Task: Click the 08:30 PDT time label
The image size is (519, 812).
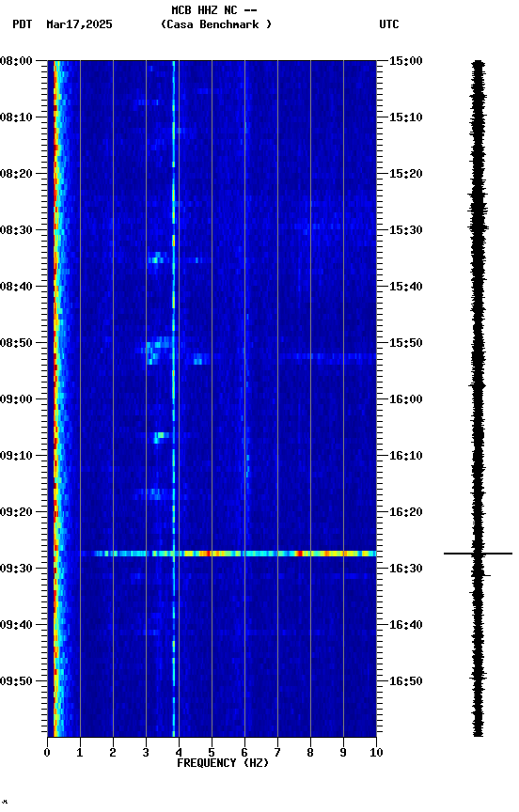Action: (x=16, y=230)
